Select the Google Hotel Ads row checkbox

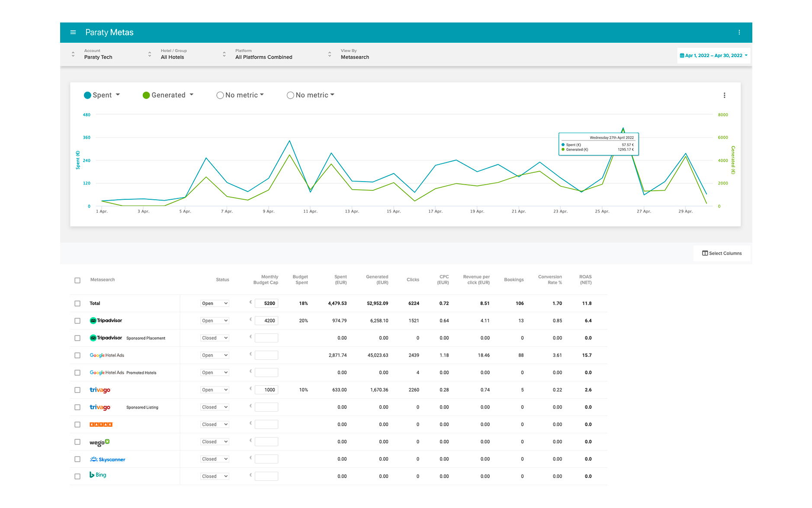coord(77,355)
